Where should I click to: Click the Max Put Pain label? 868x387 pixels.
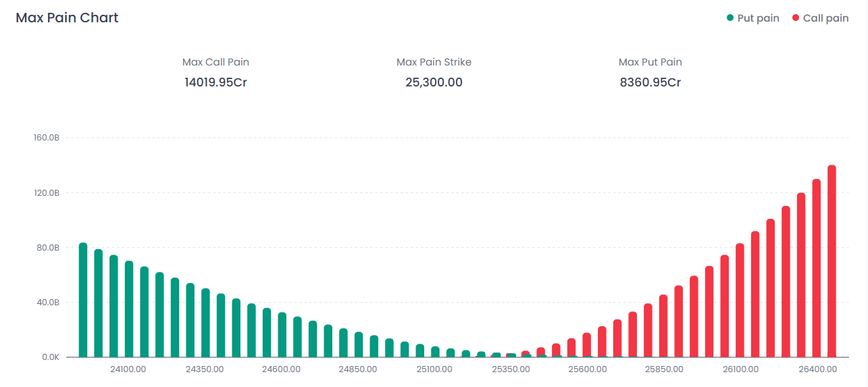[x=650, y=62]
